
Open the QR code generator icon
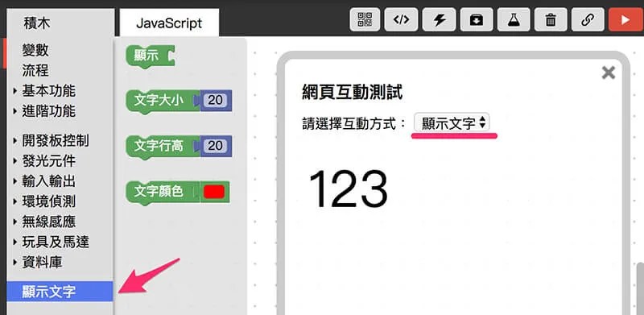click(x=365, y=19)
